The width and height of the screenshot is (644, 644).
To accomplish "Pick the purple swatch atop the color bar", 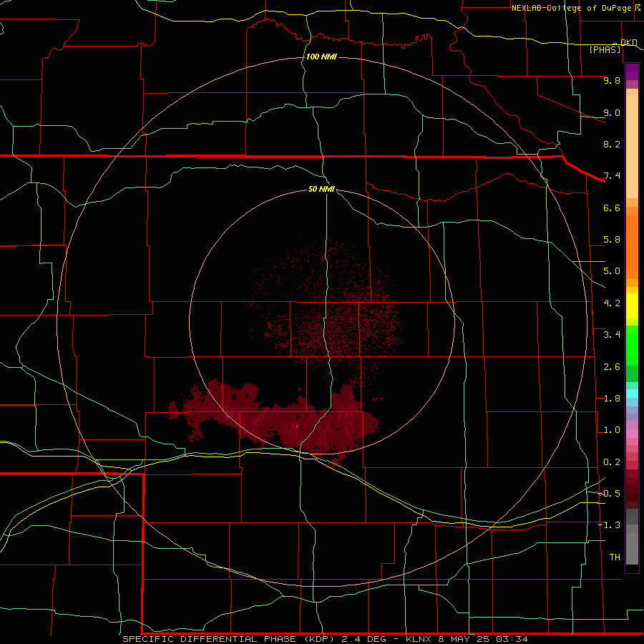I will (632, 72).
